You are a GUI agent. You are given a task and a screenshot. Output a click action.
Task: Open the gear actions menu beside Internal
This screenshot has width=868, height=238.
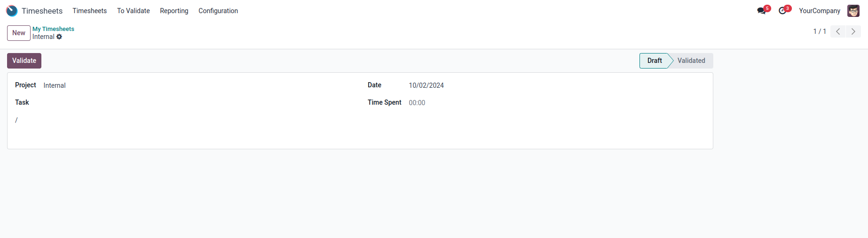click(x=59, y=37)
